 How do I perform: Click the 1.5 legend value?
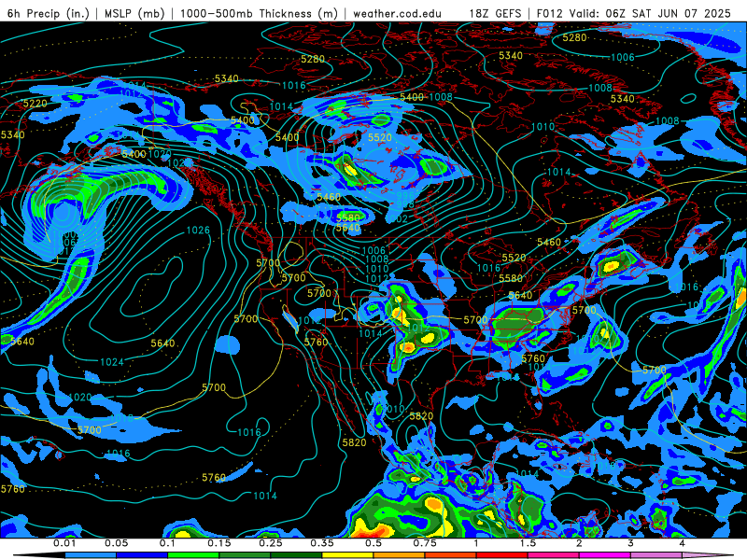click(528, 543)
